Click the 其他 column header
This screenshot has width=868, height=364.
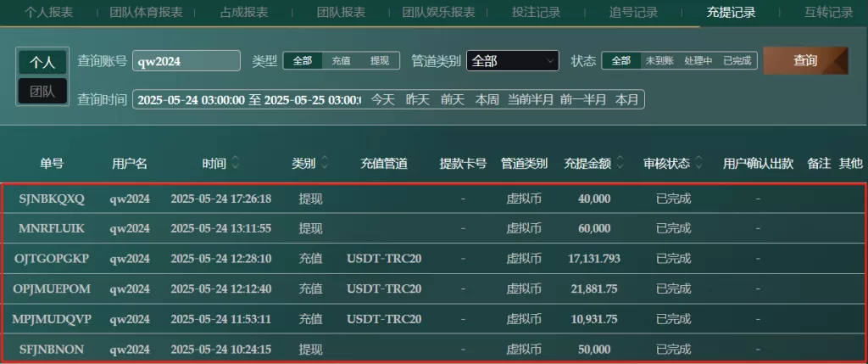pos(851,164)
